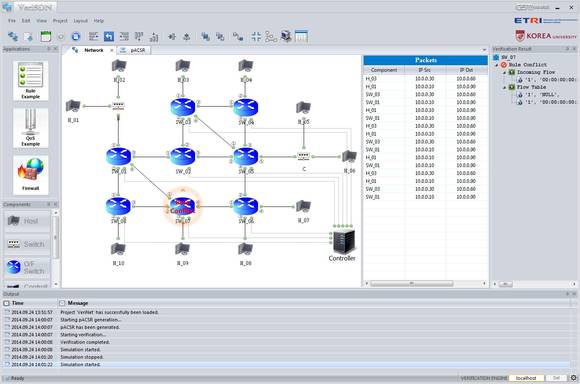The width and height of the screenshot is (580, 384).
Task: Select the 'Simulation stopped.' log message
Action: (82, 357)
